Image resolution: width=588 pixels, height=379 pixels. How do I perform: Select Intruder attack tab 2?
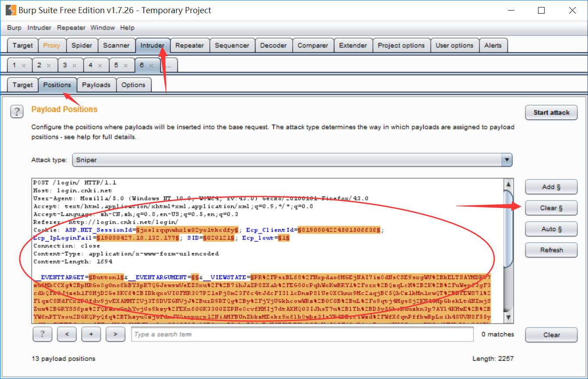pos(39,65)
